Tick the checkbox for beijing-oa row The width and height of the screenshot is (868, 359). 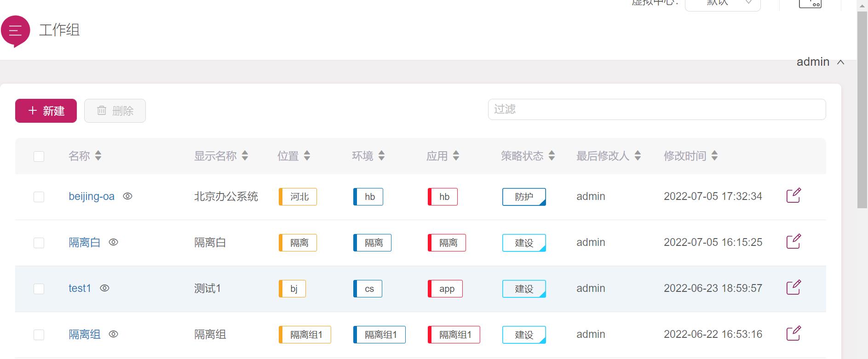coord(39,197)
